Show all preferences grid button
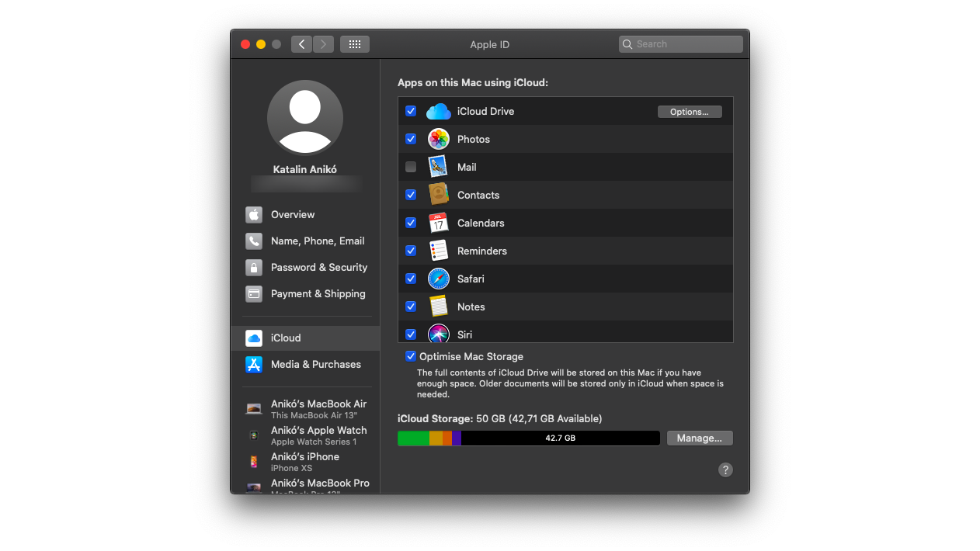Image resolution: width=980 pixels, height=551 pixels. tap(355, 44)
